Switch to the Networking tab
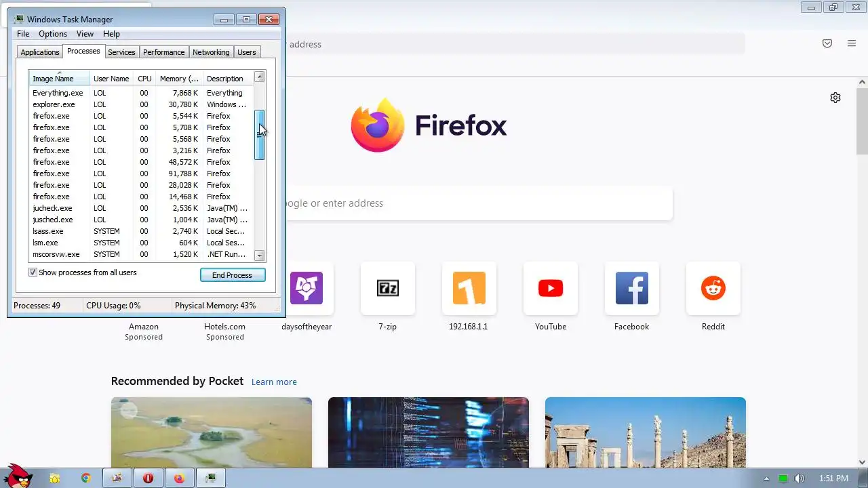Screen dimensions: 868x488 coord(211,52)
